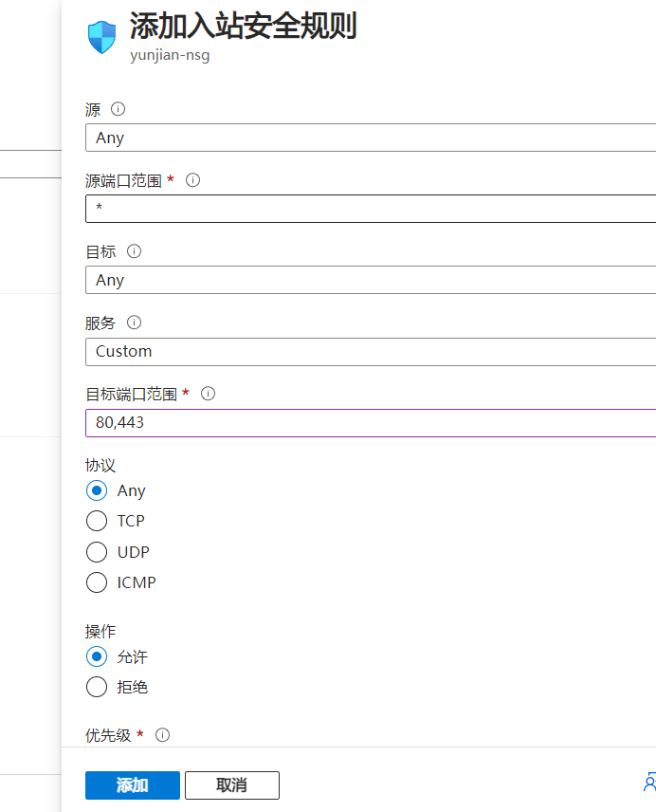Image resolution: width=656 pixels, height=812 pixels.
Task: Select TCP as the protocol
Action: pyautogui.click(x=97, y=521)
